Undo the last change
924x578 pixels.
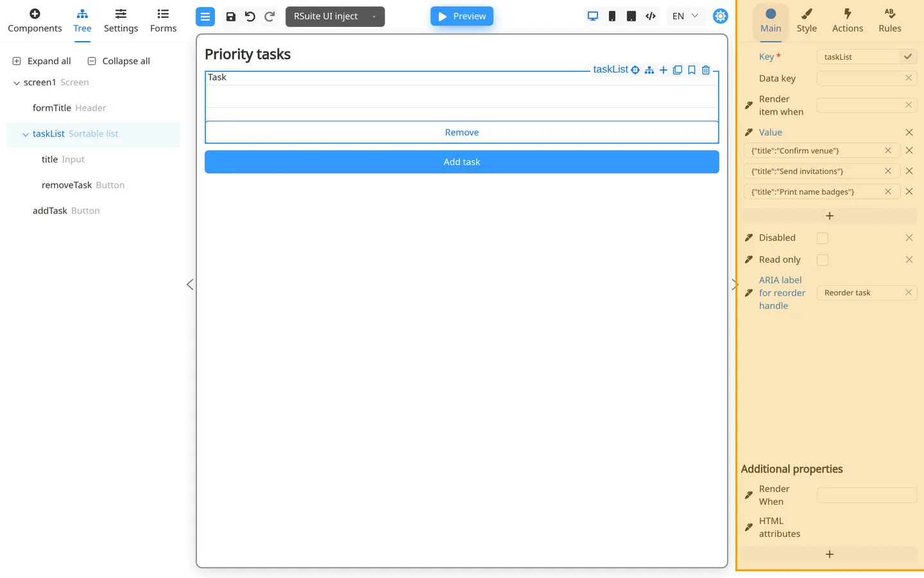pos(250,17)
